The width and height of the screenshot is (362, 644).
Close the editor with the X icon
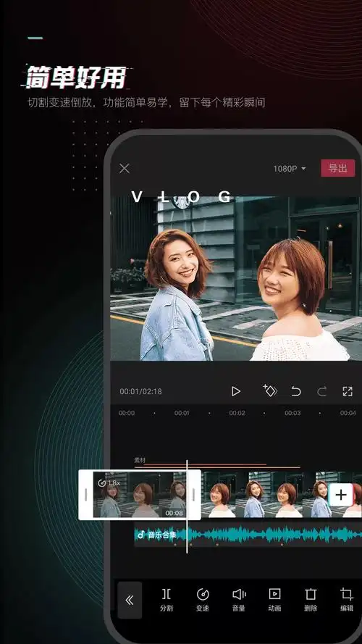pyautogui.click(x=124, y=168)
